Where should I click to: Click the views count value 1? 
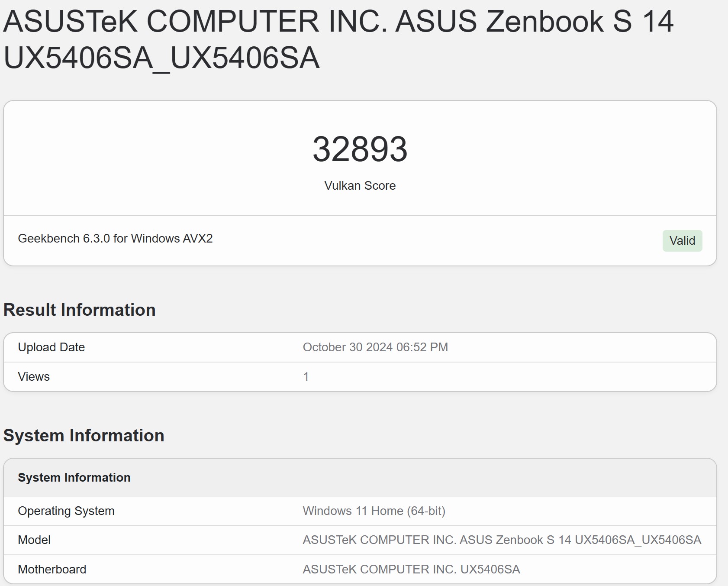point(306,377)
